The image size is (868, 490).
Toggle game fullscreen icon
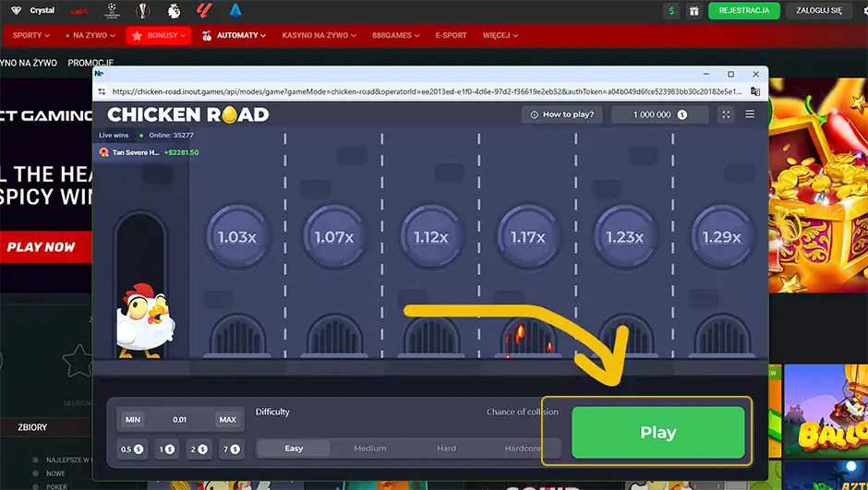pos(726,114)
